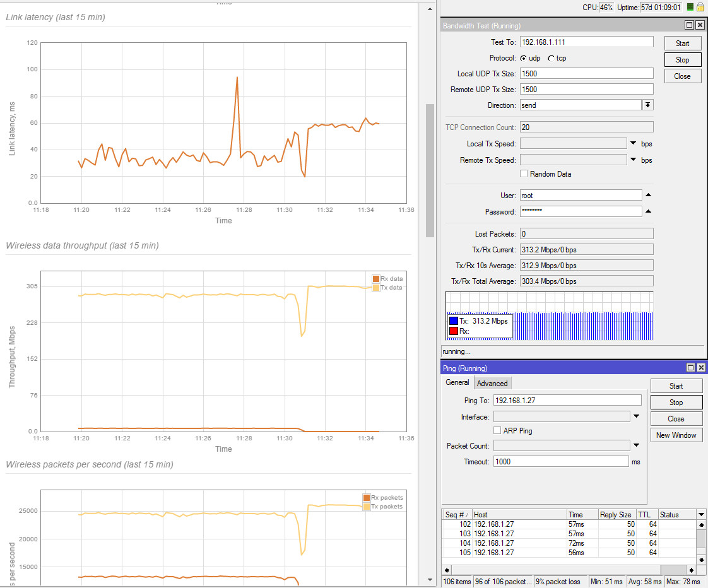Click the 56ms time in row 105
This screenshot has width=708, height=588.
point(576,553)
